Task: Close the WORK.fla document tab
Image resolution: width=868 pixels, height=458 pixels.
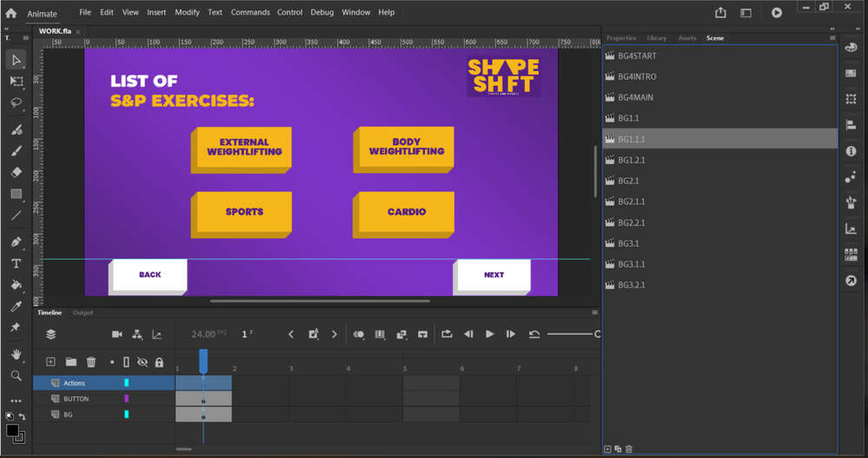Action: (x=78, y=31)
